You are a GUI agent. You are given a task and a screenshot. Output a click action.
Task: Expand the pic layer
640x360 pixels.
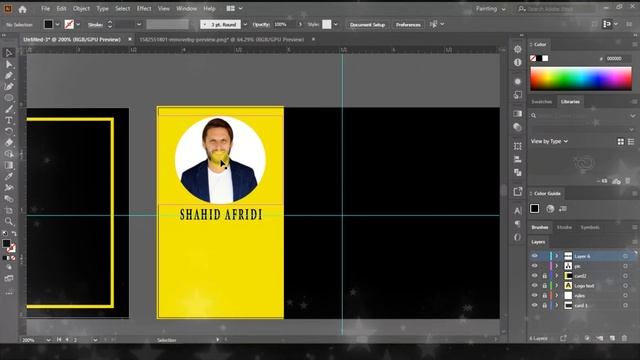tap(556, 266)
